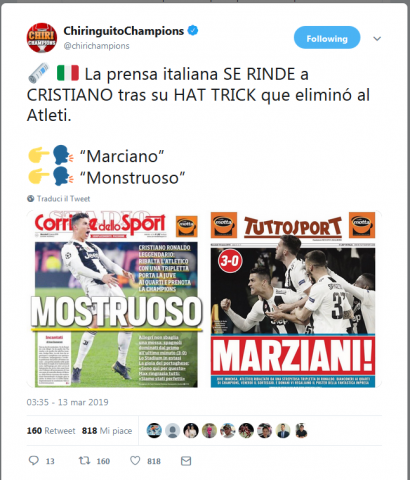Open the Tuttosport Marziani cover image
410x480 pixels.
(293, 299)
